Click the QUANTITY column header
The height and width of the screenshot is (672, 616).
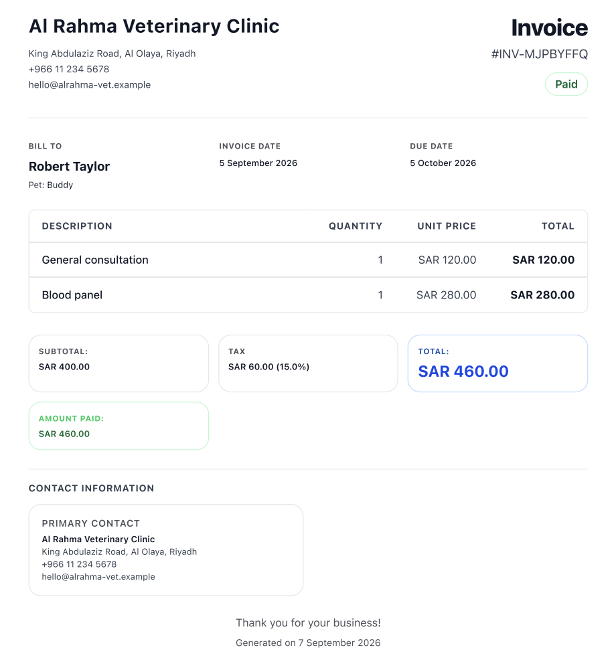click(356, 226)
